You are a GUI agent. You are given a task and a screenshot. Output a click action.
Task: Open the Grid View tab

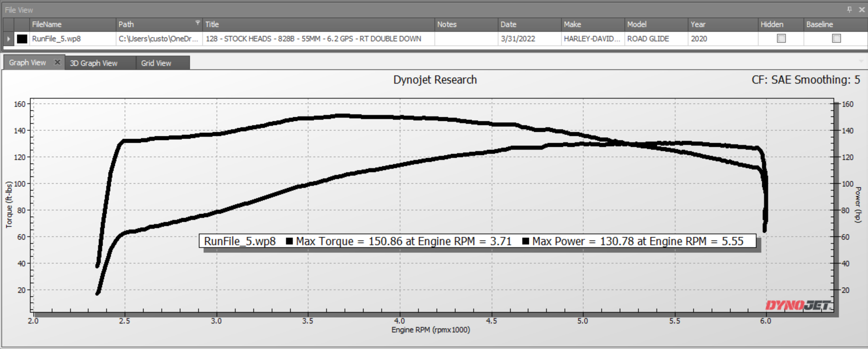click(x=156, y=63)
